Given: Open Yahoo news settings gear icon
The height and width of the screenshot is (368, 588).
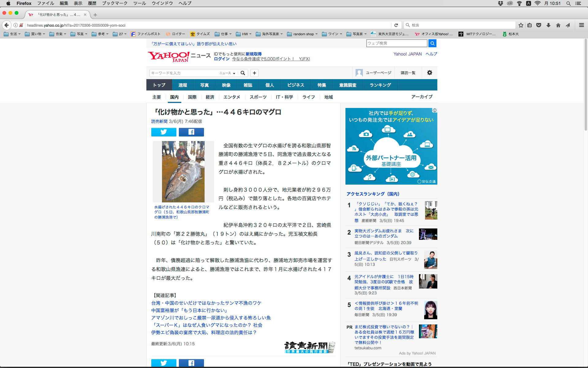Looking at the screenshot, I should [x=429, y=73].
